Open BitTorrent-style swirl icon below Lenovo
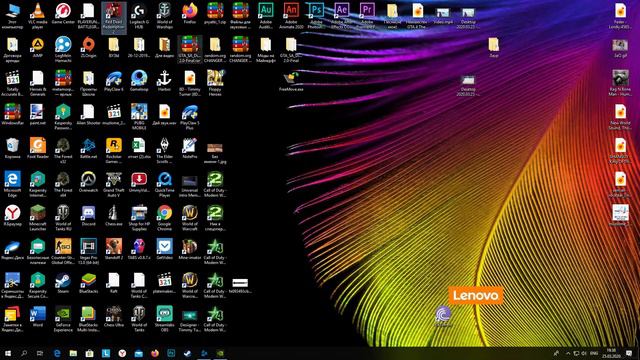 [443, 317]
